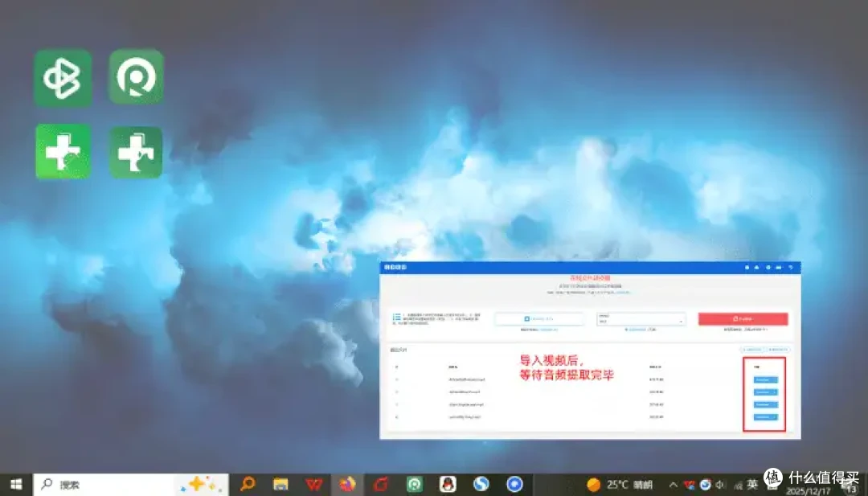Open the green pinwheel-logo desktop app icon
This screenshot has width=868, height=496.
63,77
